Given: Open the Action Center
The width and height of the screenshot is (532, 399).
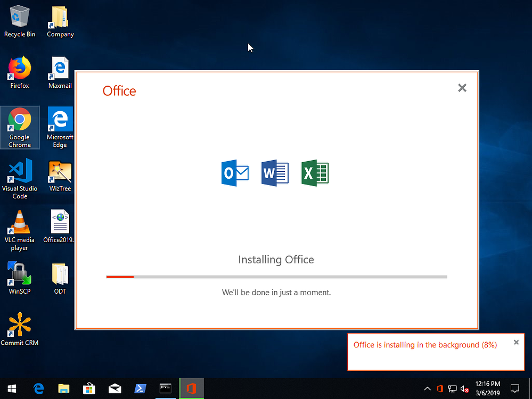Looking at the screenshot, I should 514,388.
